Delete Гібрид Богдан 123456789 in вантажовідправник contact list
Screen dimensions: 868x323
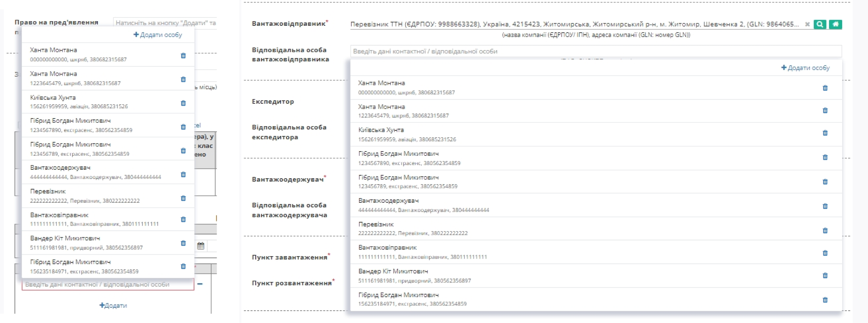pyautogui.click(x=825, y=182)
